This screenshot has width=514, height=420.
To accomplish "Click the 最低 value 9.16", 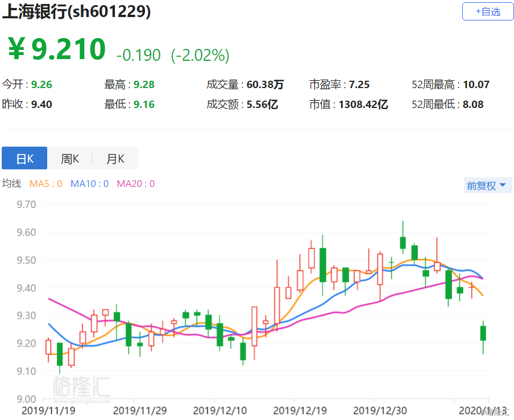I will [x=144, y=105].
